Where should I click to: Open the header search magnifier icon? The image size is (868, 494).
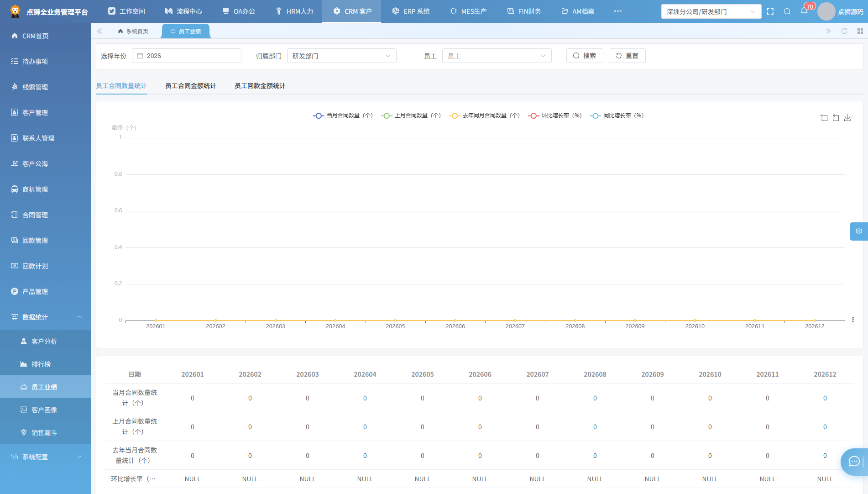[787, 11]
